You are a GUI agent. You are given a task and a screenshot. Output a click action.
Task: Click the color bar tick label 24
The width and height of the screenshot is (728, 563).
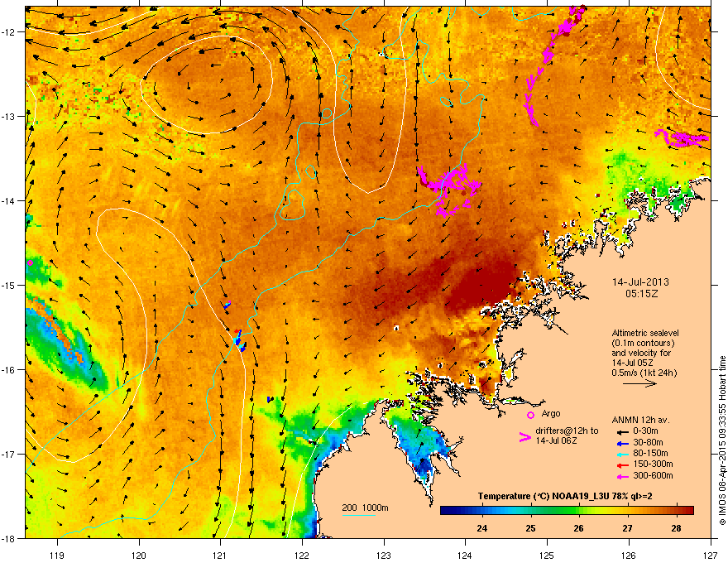pyautogui.click(x=482, y=528)
